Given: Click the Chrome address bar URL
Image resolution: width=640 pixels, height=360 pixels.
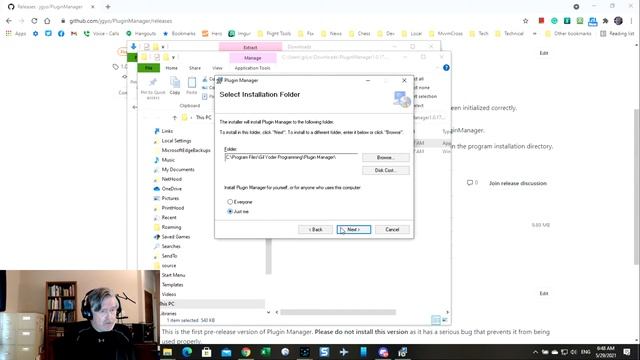Looking at the screenshot, I should click(x=121, y=21).
